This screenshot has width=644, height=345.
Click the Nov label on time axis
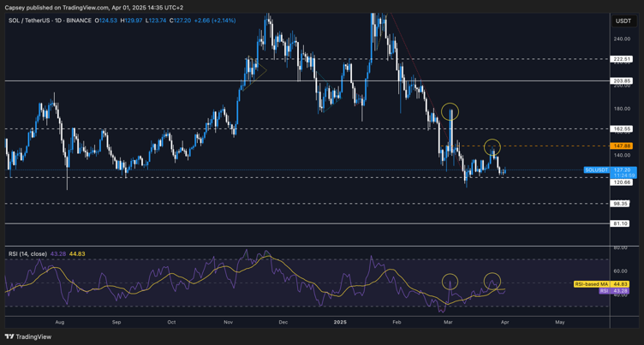tap(227, 323)
